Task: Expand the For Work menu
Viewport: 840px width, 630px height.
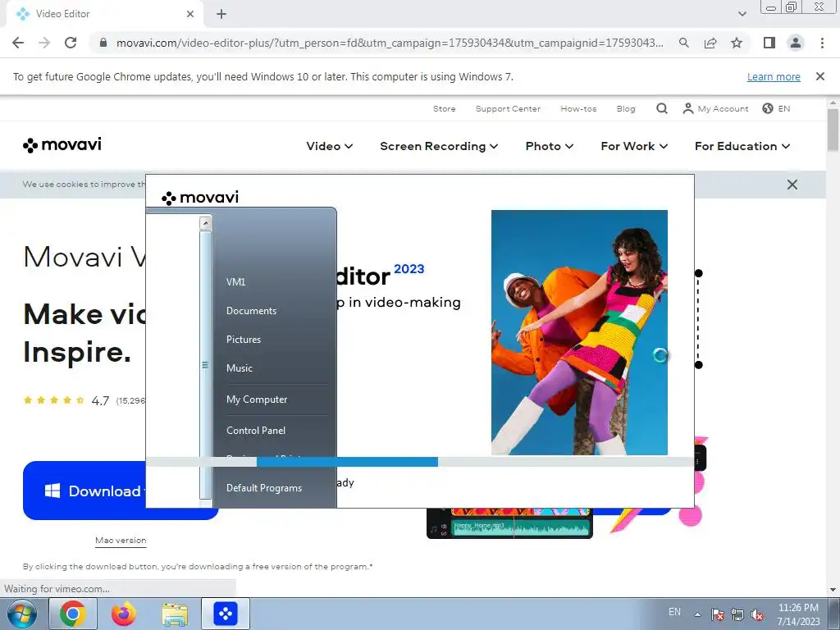Action: coord(634,146)
